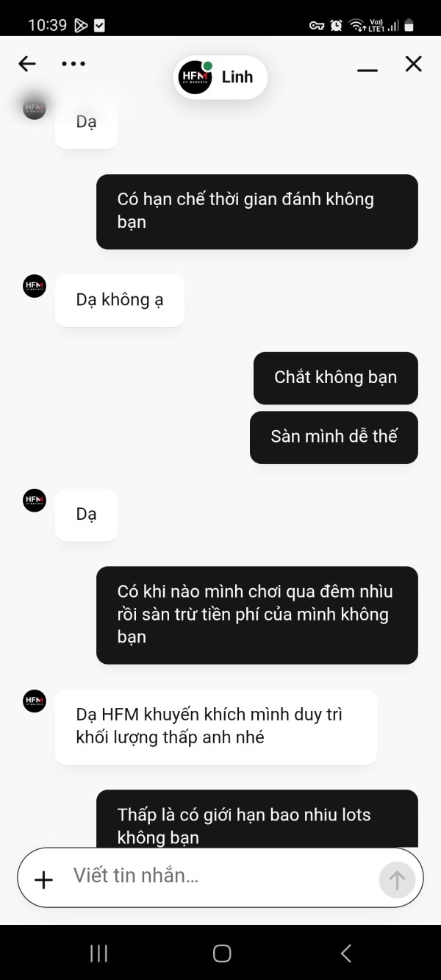Select the "Sàn mình dễ thế" message
The height and width of the screenshot is (980, 441).
click(x=334, y=437)
